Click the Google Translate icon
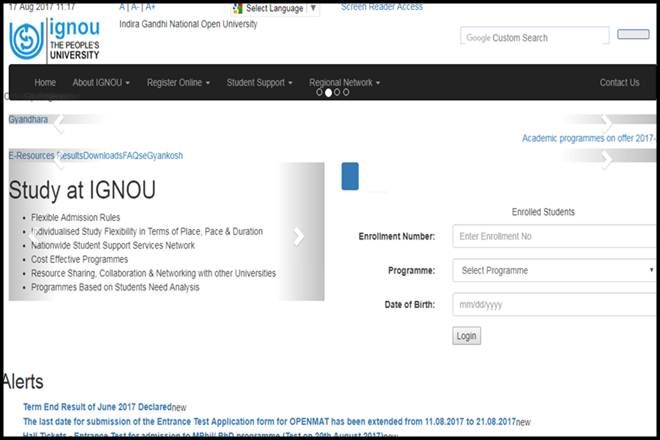This screenshot has height=440, width=660. click(237, 8)
